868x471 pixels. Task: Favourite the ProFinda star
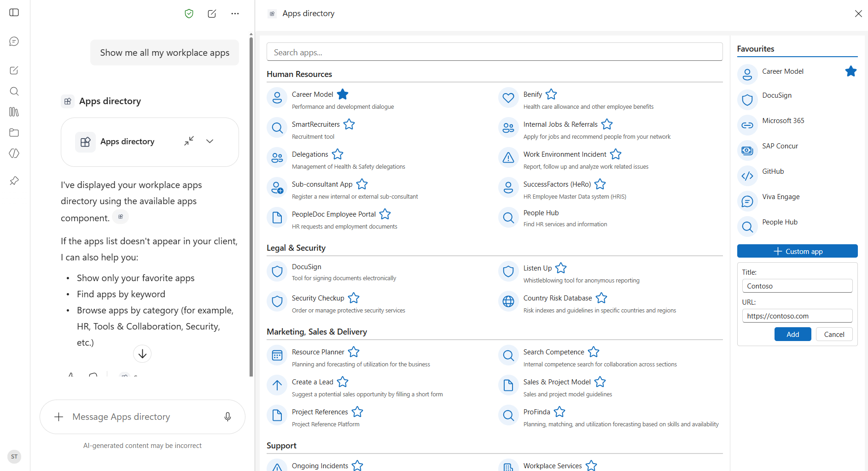tap(559, 412)
